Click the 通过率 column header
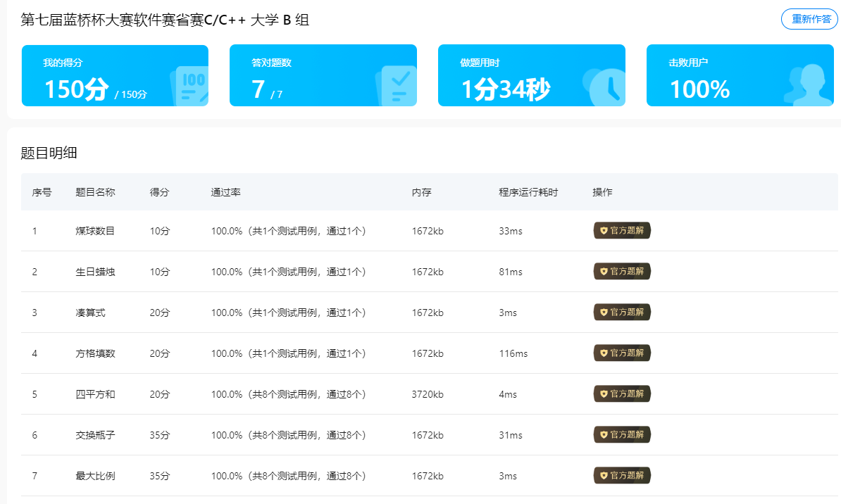The width and height of the screenshot is (841, 504). pyautogui.click(x=226, y=192)
